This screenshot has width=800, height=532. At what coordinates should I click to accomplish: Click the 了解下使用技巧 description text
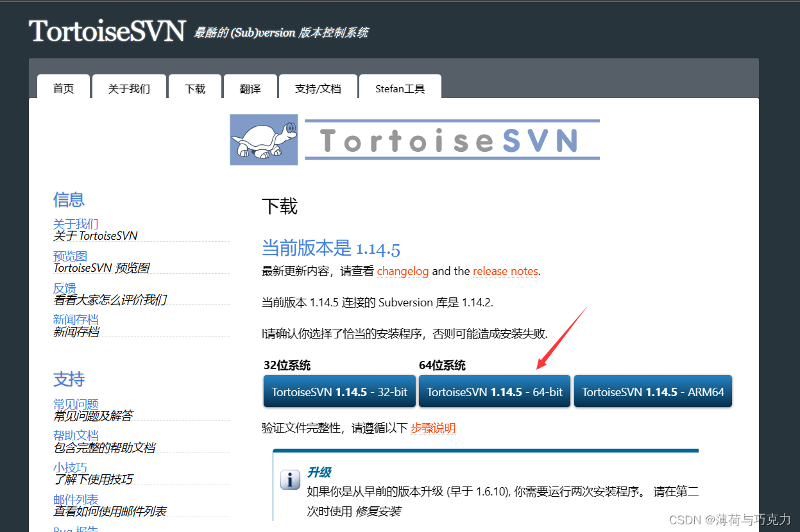pyautogui.click(x=93, y=479)
